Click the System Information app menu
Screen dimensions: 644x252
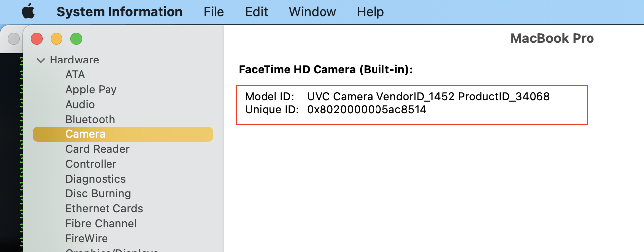tap(119, 12)
